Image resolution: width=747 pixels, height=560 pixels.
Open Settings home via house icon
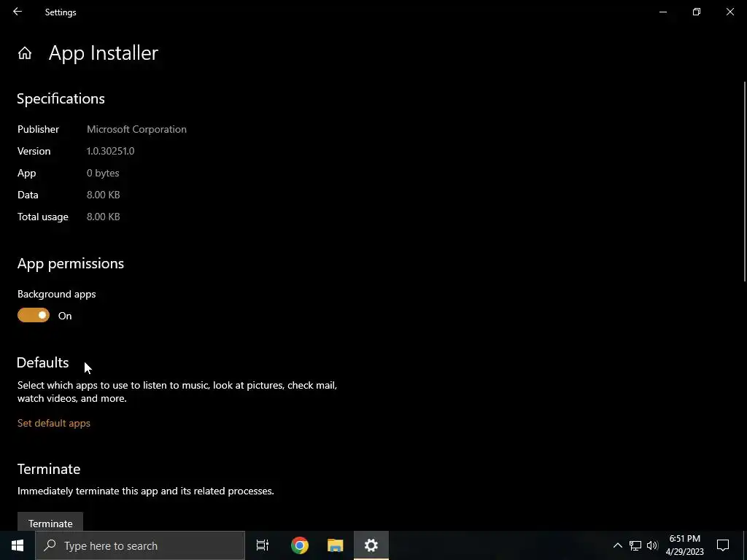point(25,52)
